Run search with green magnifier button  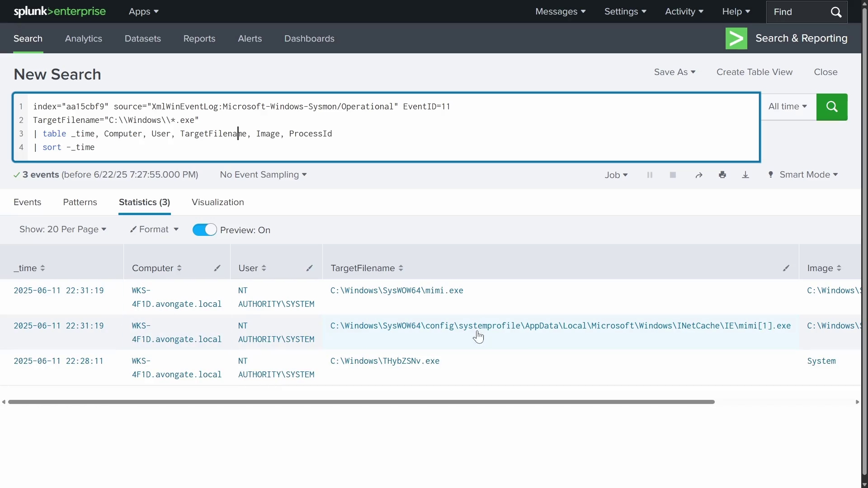(x=832, y=107)
